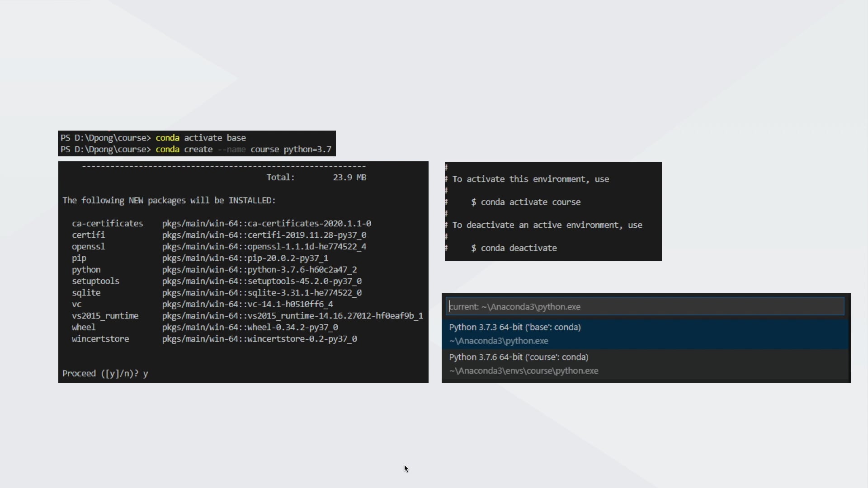
Task: Click the openssl package entry
Action: (x=88, y=247)
